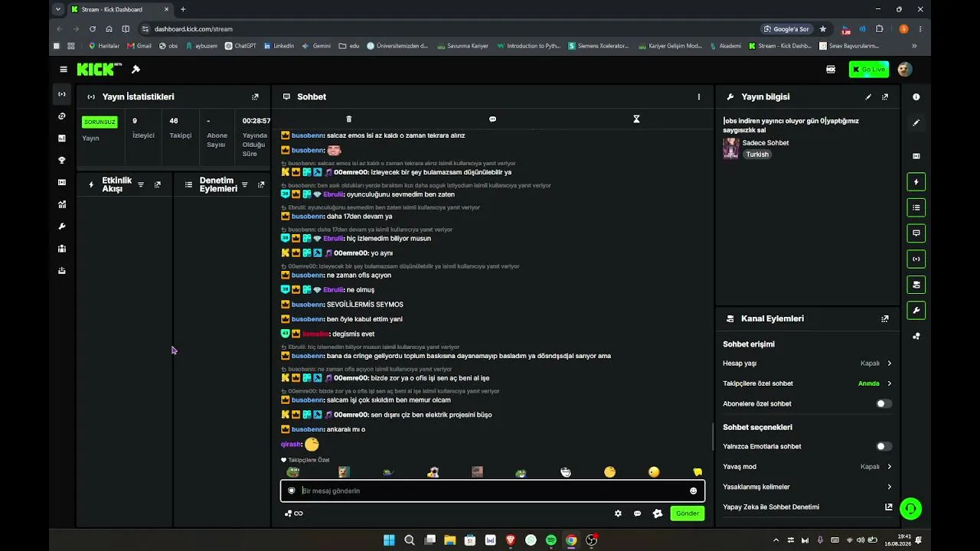Pop out the Denetim Eylemleri panel
This screenshot has height=551, width=980.
coord(261,184)
